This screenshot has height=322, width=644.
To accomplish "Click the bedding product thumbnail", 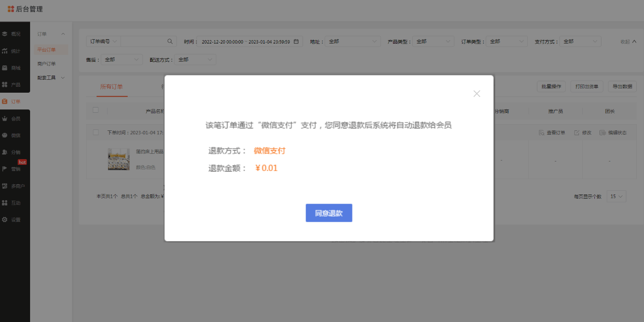I will point(119,159).
